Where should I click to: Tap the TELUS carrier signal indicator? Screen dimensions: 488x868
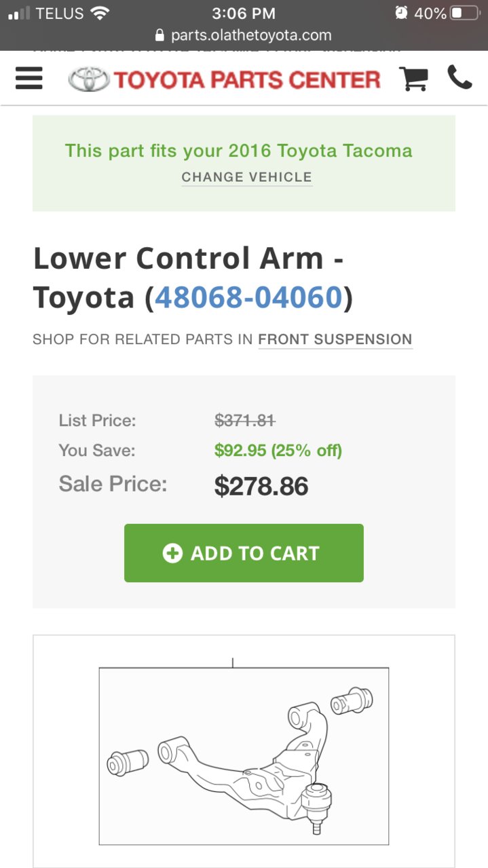(47, 13)
